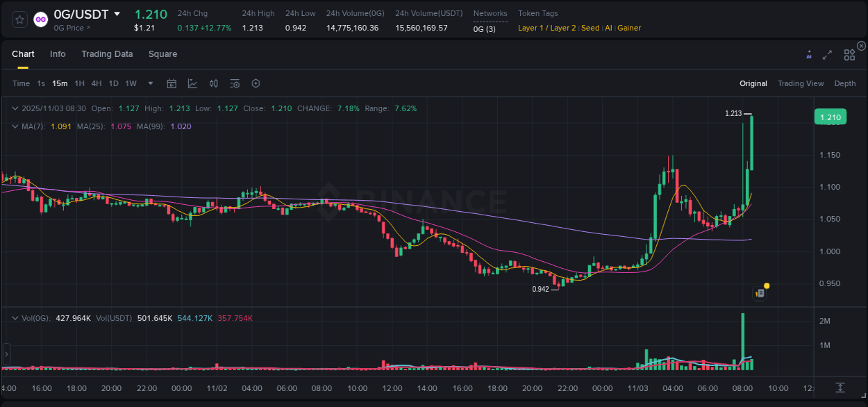Open the date range calendar picker
The height and width of the screenshot is (407, 868).
pos(172,83)
